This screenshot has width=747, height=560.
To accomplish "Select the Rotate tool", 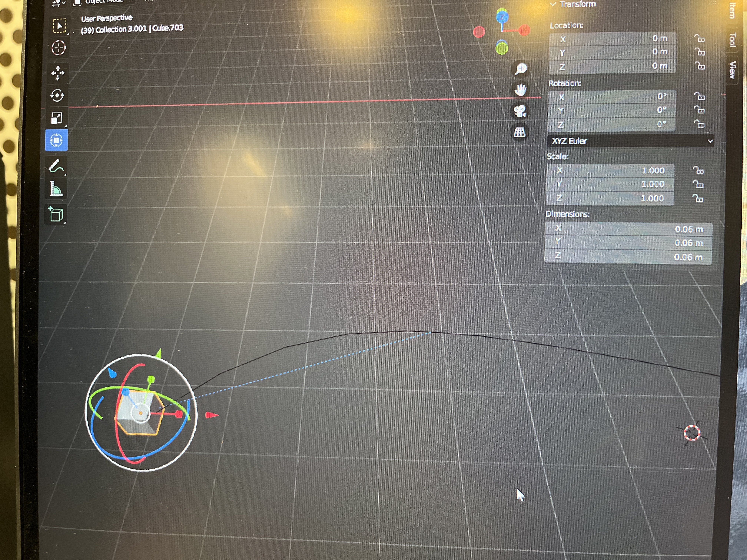I will (x=57, y=95).
